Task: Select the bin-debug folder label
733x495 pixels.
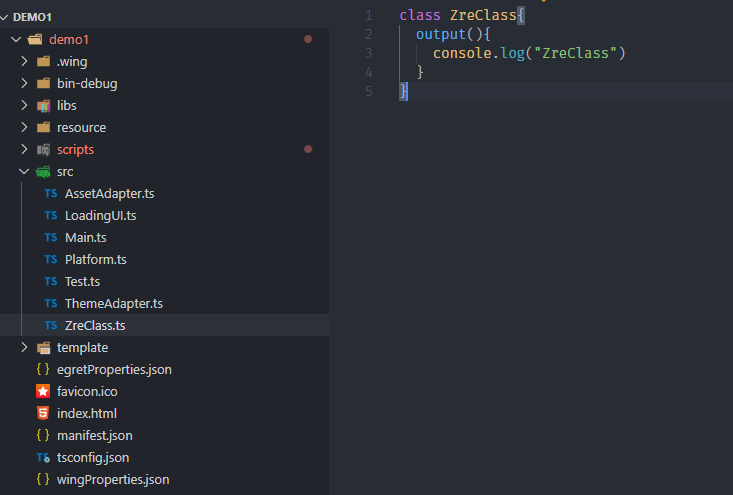Action: (87, 84)
